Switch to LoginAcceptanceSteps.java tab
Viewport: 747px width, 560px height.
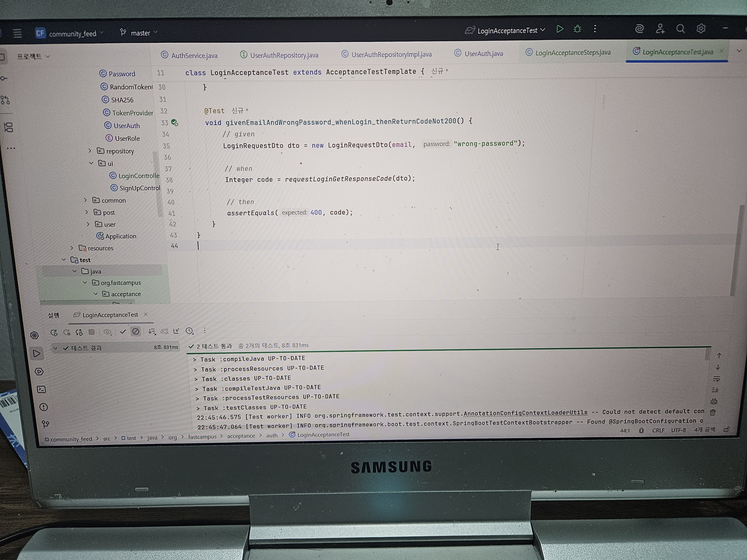568,53
